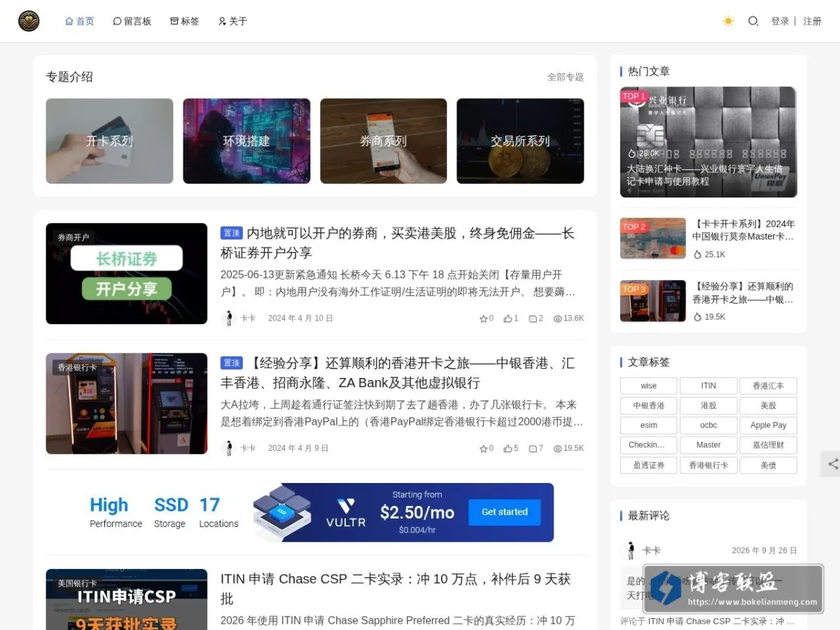Click the 登录 link
Image resolution: width=840 pixels, height=630 pixels.
[x=780, y=21]
